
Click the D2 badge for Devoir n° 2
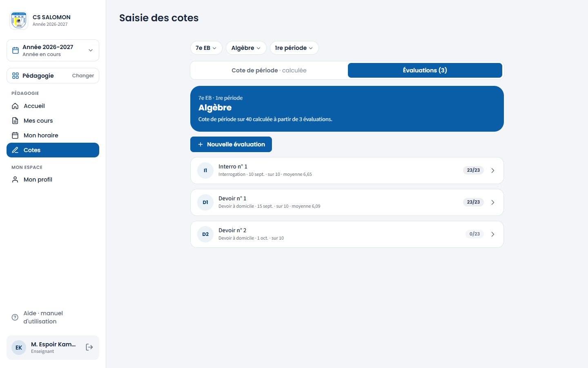pyautogui.click(x=205, y=234)
